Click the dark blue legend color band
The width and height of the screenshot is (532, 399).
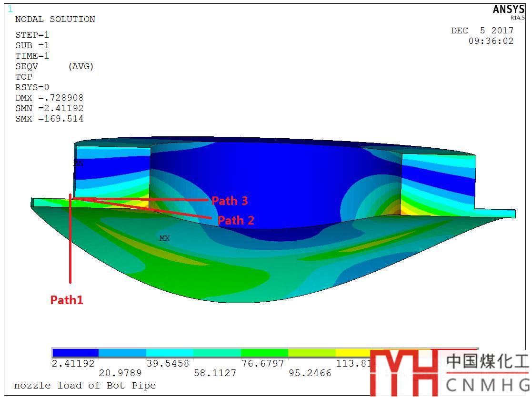[x=75, y=353]
